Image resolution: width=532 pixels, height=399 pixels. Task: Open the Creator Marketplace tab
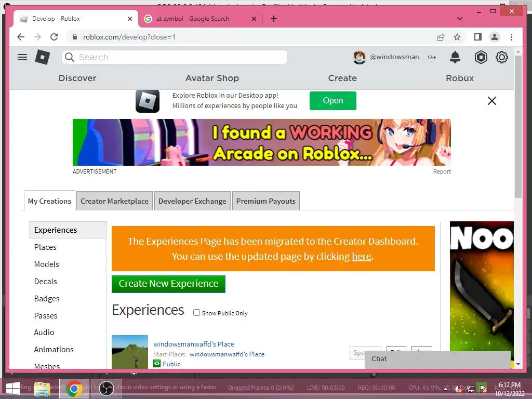114,201
